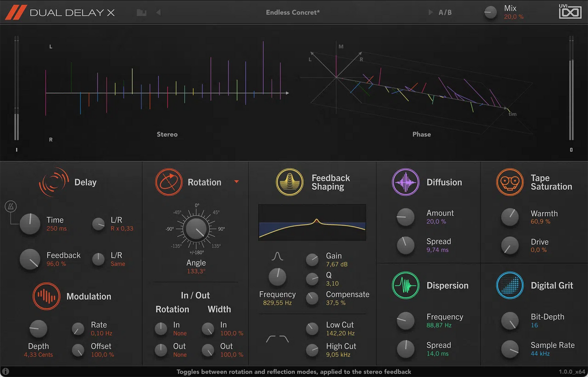Adjust the Mix knob in the top bar
Screen dimensions: 588x377
(x=490, y=12)
